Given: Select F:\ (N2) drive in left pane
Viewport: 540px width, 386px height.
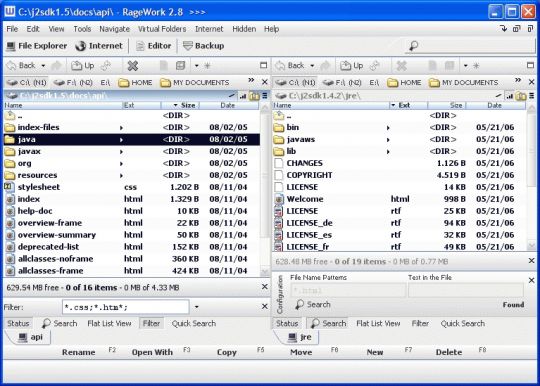Looking at the screenshot, I should (x=73, y=83).
